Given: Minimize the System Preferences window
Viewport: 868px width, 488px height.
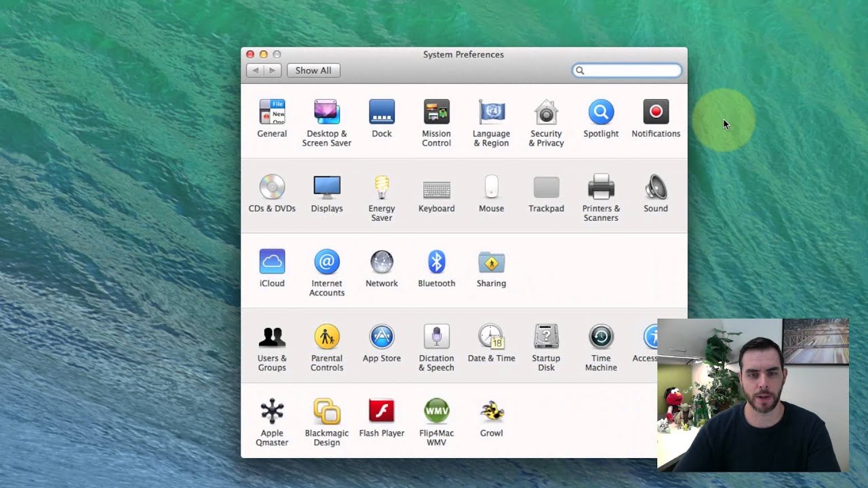Looking at the screenshot, I should pyautogui.click(x=263, y=54).
